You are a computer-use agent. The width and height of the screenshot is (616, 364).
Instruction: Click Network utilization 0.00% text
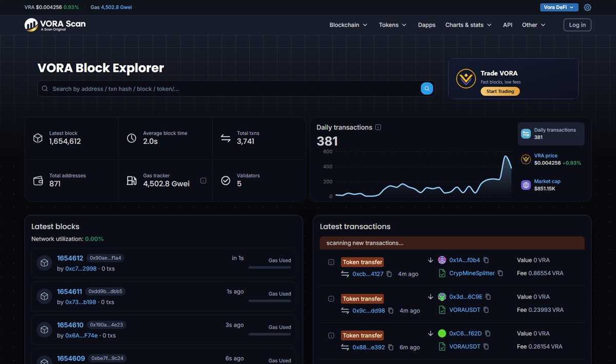pos(67,239)
